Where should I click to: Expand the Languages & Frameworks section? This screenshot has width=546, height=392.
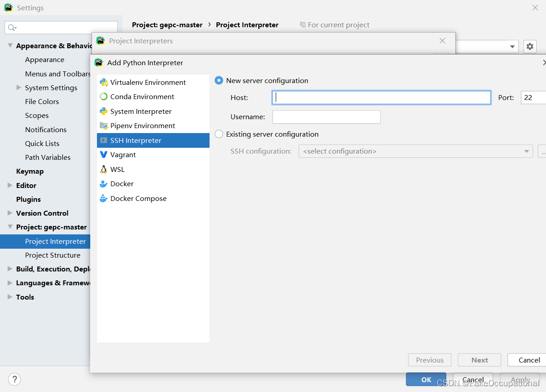point(10,283)
